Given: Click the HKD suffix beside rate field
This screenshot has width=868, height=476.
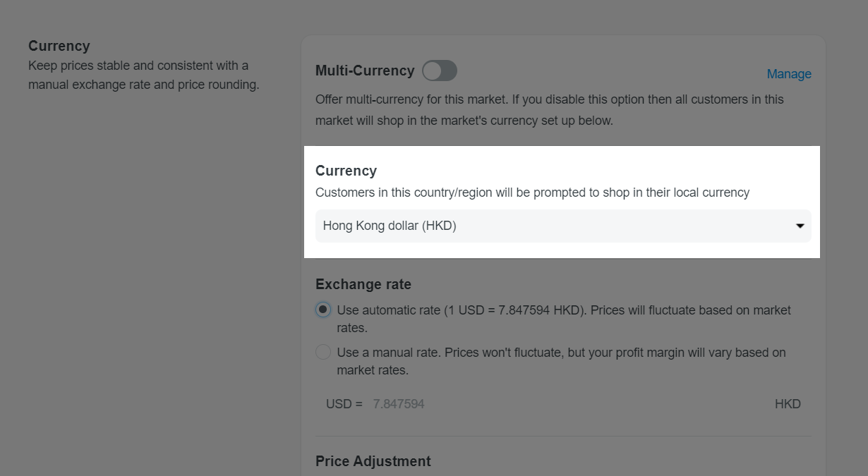Looking at the screenshot, I should [788, 404].
